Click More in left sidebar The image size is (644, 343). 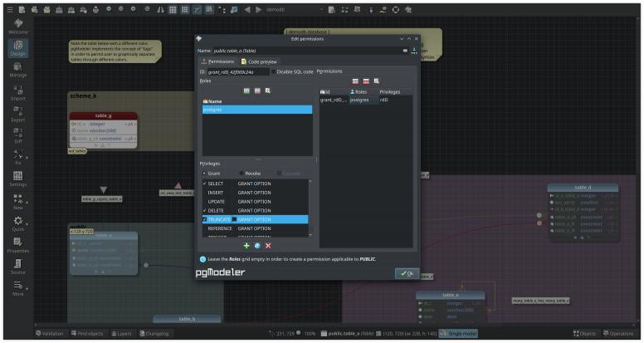click(18, 288)
